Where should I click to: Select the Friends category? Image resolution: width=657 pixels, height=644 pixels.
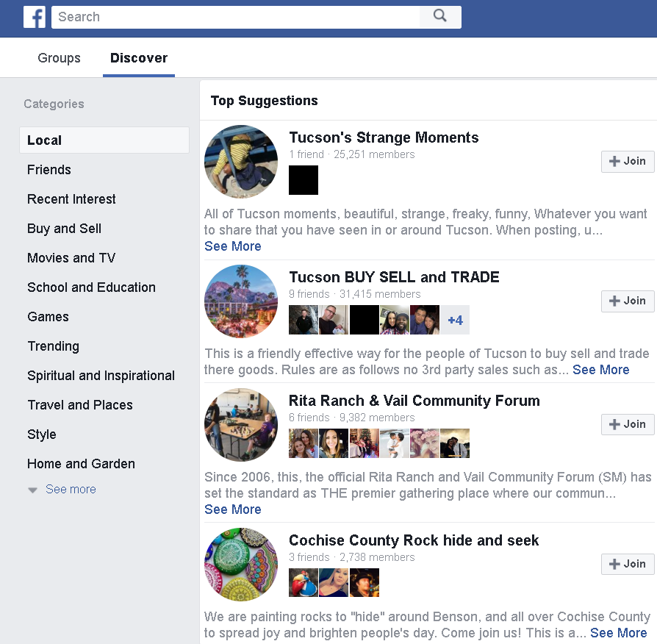[x=49, y=169]
